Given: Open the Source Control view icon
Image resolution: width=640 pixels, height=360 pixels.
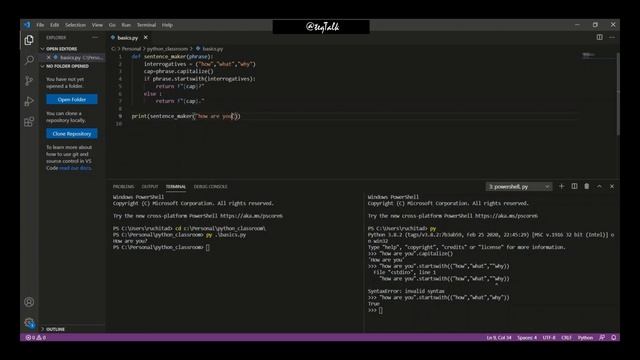Looking at the screenshot, I should tap(29, 80).
